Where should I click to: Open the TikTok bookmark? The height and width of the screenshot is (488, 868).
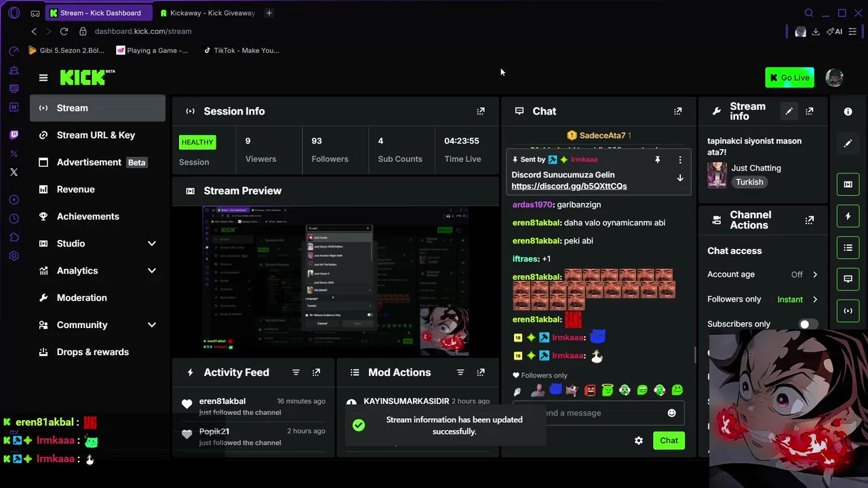pos(241,50)
